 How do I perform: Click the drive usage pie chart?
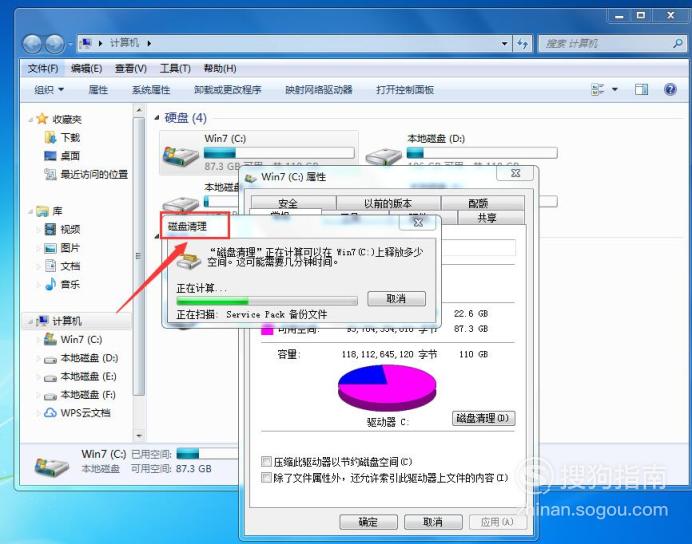pos(387,388)
